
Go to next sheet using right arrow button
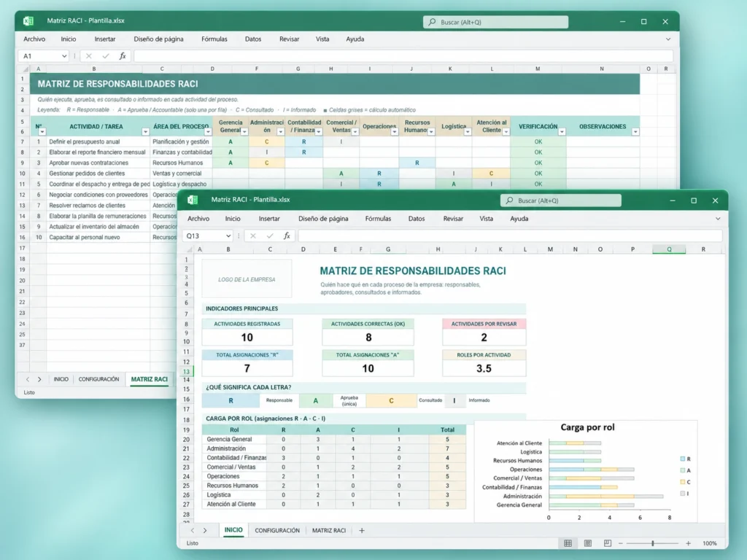205,531
